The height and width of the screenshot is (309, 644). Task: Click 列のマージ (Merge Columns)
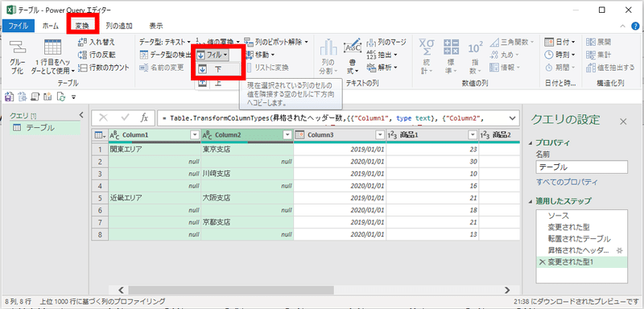click(x=386, y=43)
